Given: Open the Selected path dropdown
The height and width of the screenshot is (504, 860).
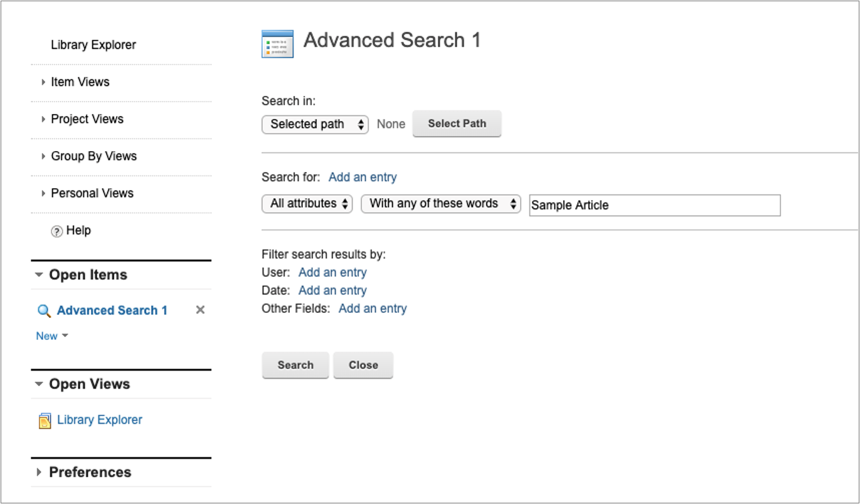Looking at the screenshot, I should [315, 124].
